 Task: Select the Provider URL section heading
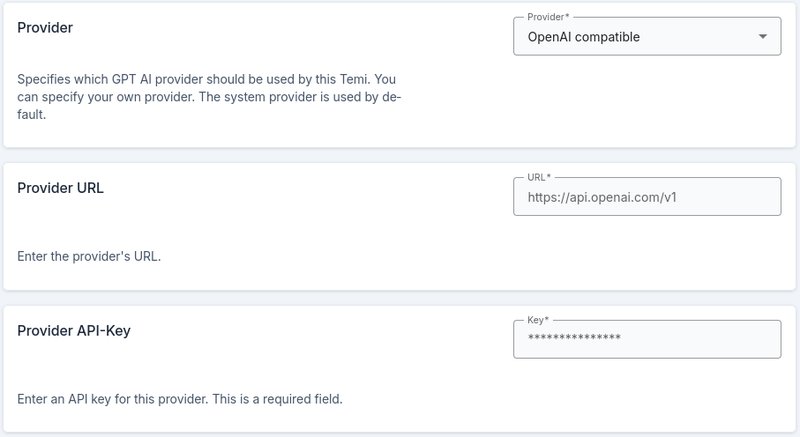60,188
